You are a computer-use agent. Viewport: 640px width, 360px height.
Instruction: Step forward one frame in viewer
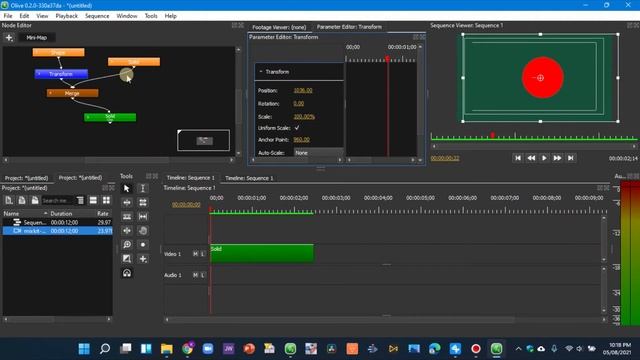[557, 158]
